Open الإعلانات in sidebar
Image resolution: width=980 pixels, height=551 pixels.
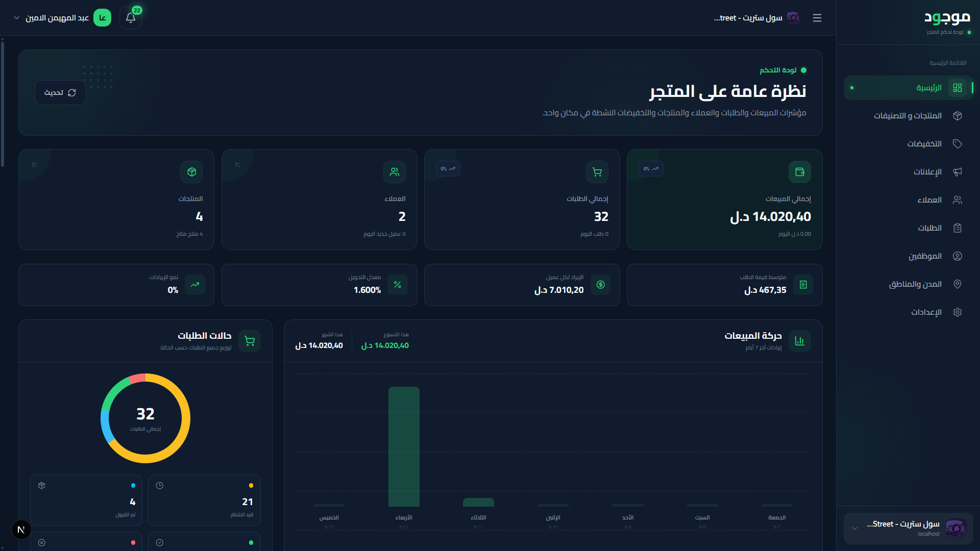click(x=908, y=172)
